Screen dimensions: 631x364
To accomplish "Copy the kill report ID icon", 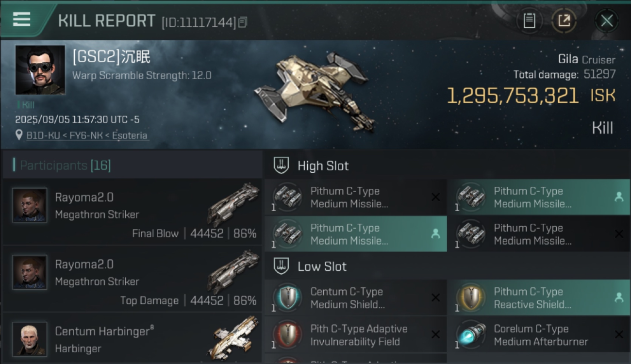I will [x=243, y=22].
